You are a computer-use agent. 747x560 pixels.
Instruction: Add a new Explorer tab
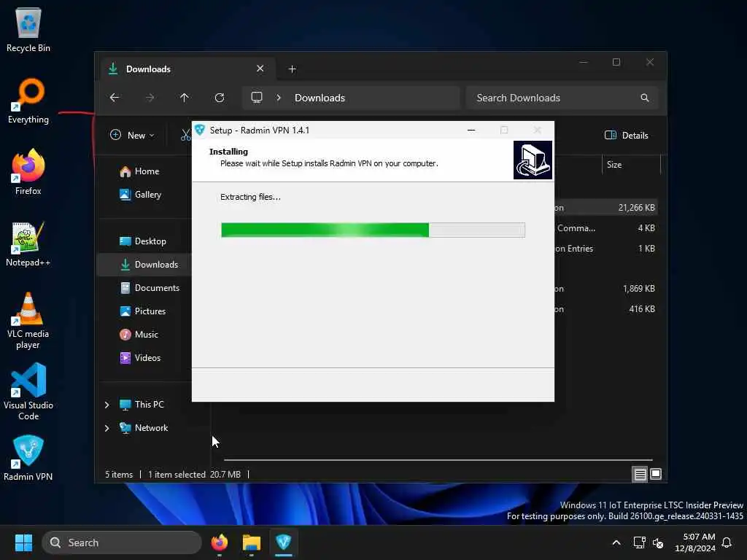pyautogui.click(x=292, y=69)
